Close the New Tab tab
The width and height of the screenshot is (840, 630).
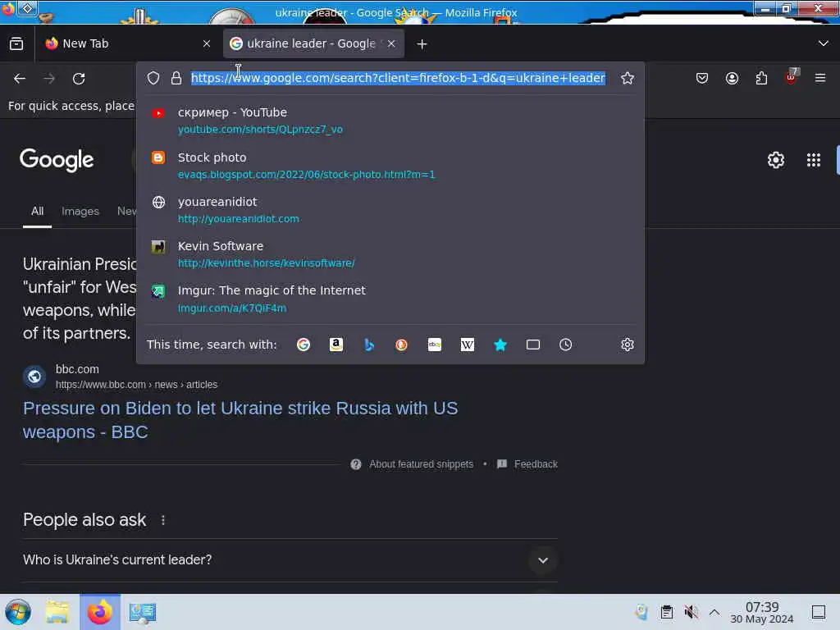207,43
